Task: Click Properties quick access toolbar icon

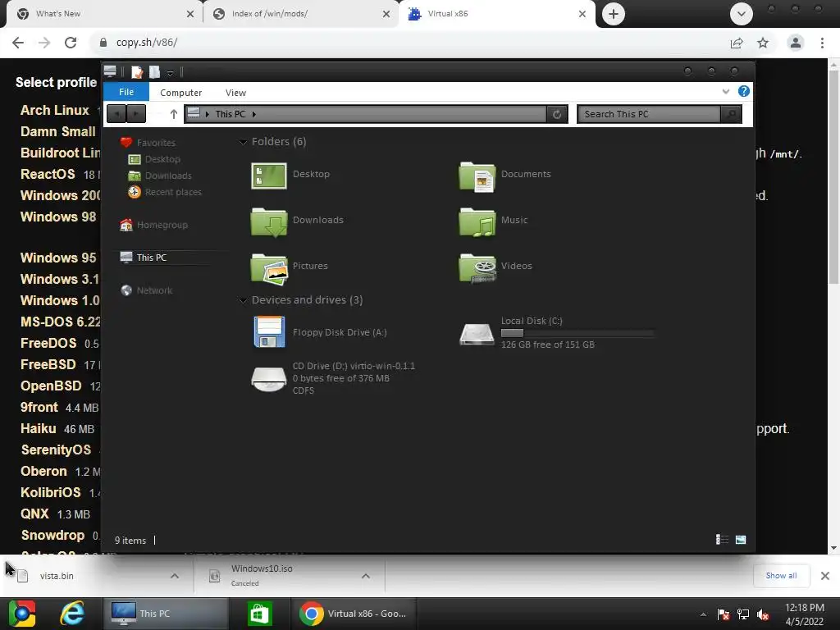Action: click(137, 72)
